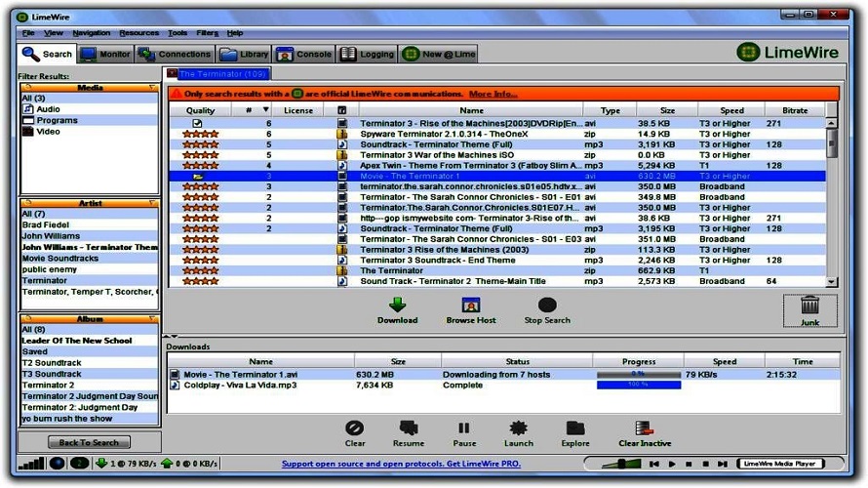The width and height of the screenshot is (868, 488).
Task: Click the Clear Inactive icon
Action: coord(644,428)
